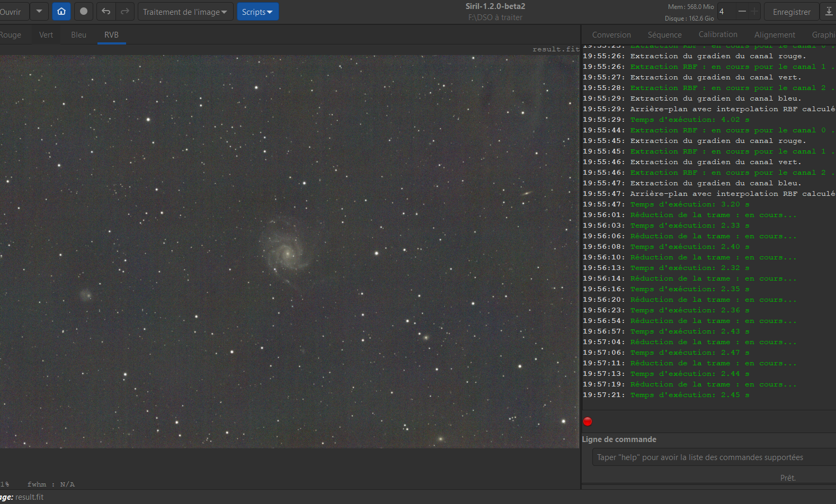This screenshot has height=504, width=836.
Task: Select log line Temps d'exécution: 2.35 s
Action: click(x=666, y=289)
